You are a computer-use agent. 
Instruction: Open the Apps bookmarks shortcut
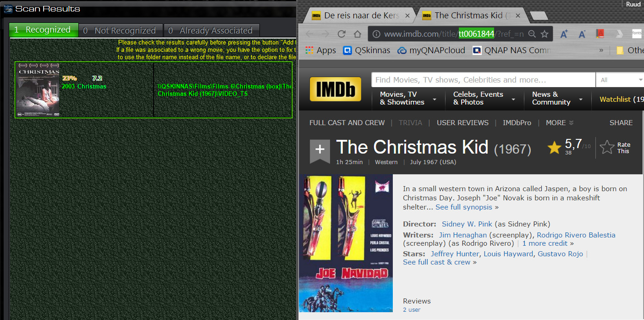tap(320, 50)
